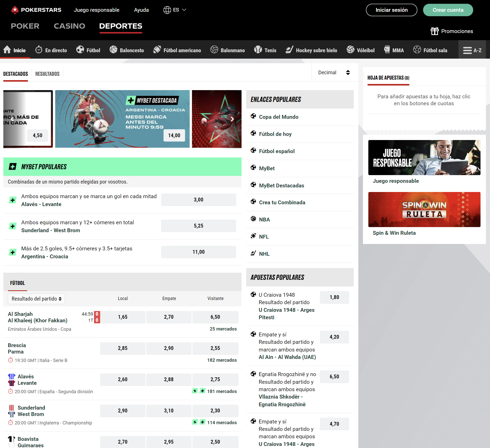Select the Balonmano icon
Image resolution: width=490 pixels, height=448 pixels.
coord(214,50)
